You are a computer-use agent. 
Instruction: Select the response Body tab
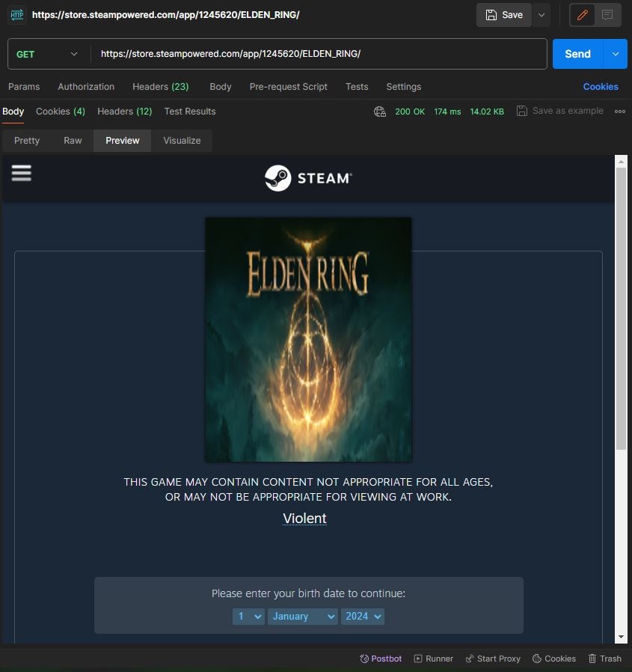[x=13, y=112]
